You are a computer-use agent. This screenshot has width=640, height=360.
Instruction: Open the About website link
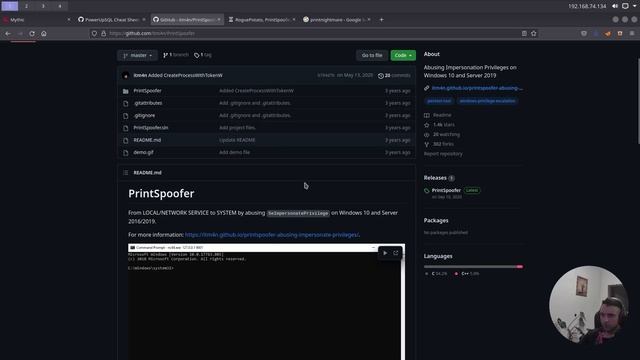pyautogui.click(x=477, y=88)
